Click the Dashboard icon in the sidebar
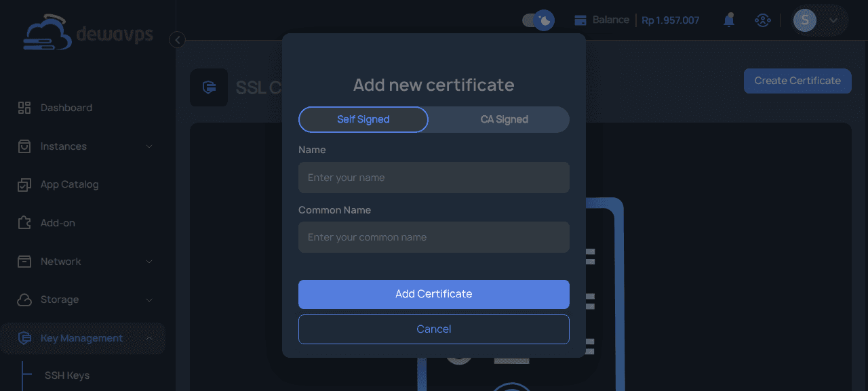This screenshot has width=868, height=391. [24, 107]
